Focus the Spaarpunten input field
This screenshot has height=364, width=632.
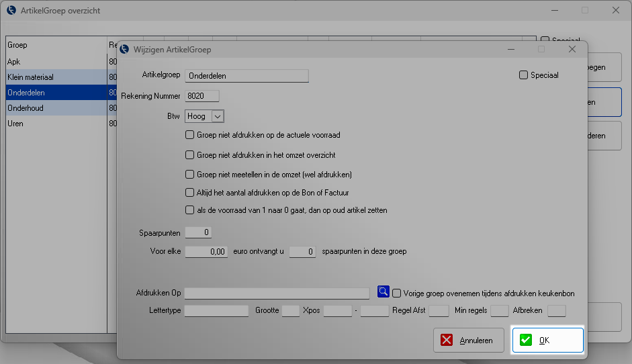(x=198, y=232)
